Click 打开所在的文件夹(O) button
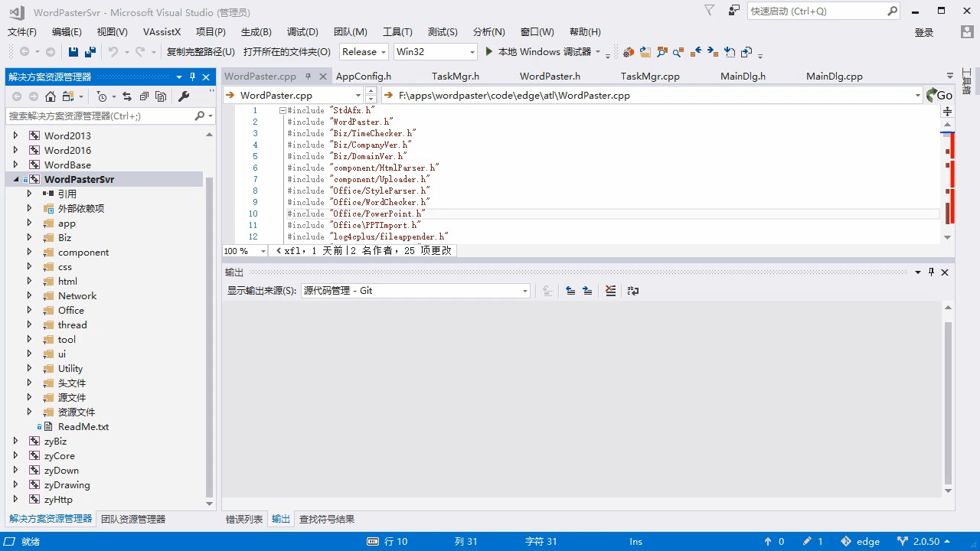Screen dimensions: 980x551 (x=287, y=52)
